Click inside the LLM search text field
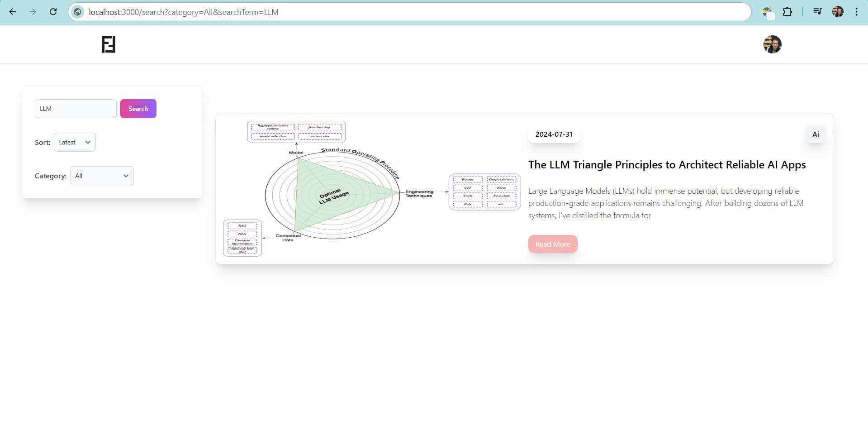Screen dimensions: 868x426 point(75,108)
